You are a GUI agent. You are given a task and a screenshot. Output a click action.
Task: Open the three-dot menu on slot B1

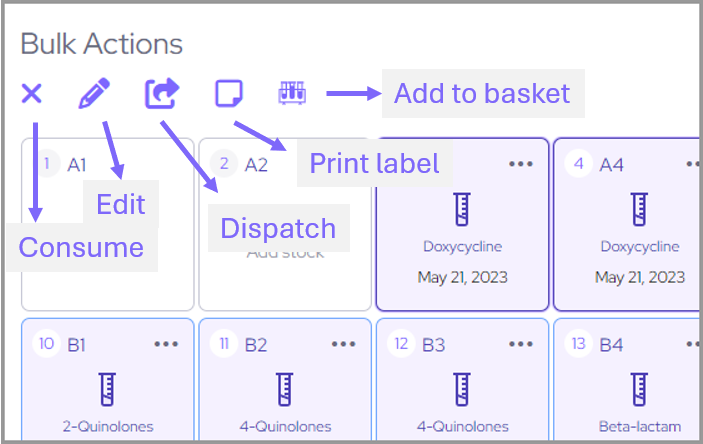(x=166, y=344)
